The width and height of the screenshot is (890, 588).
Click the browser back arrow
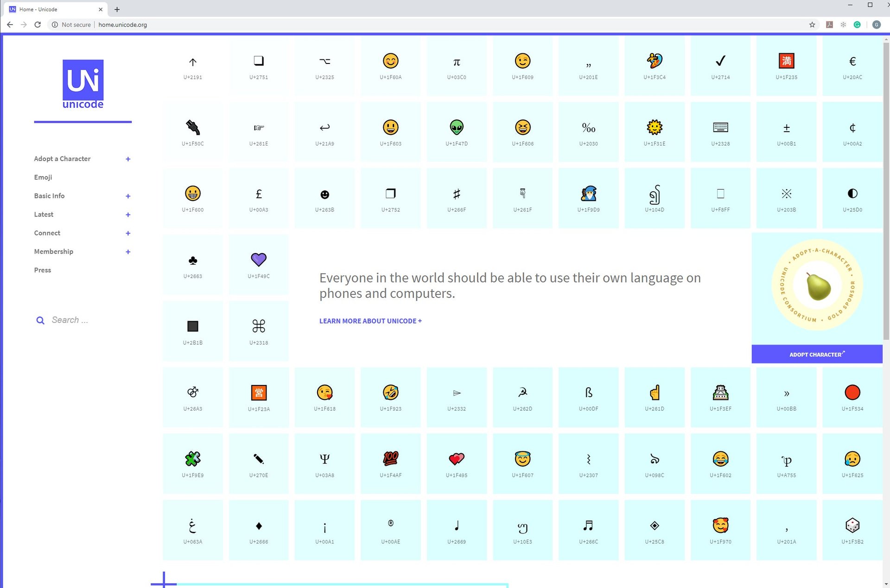click(10, 25)
